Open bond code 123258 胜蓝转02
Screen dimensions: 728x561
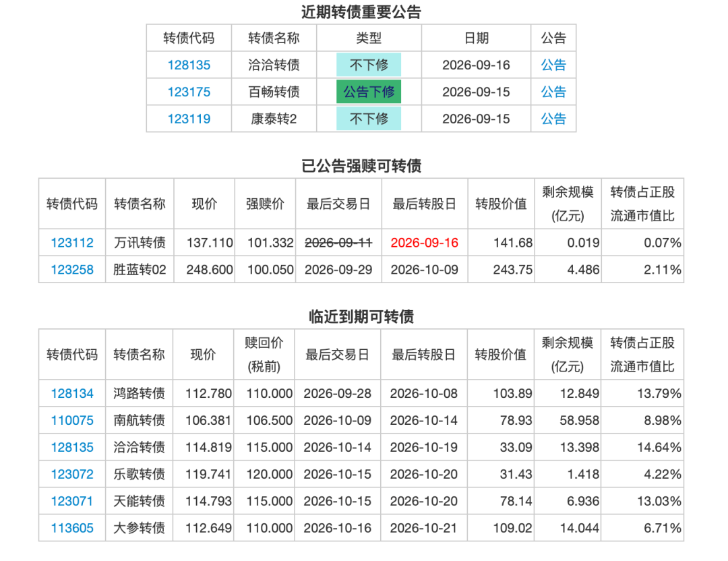pos(72,270)
